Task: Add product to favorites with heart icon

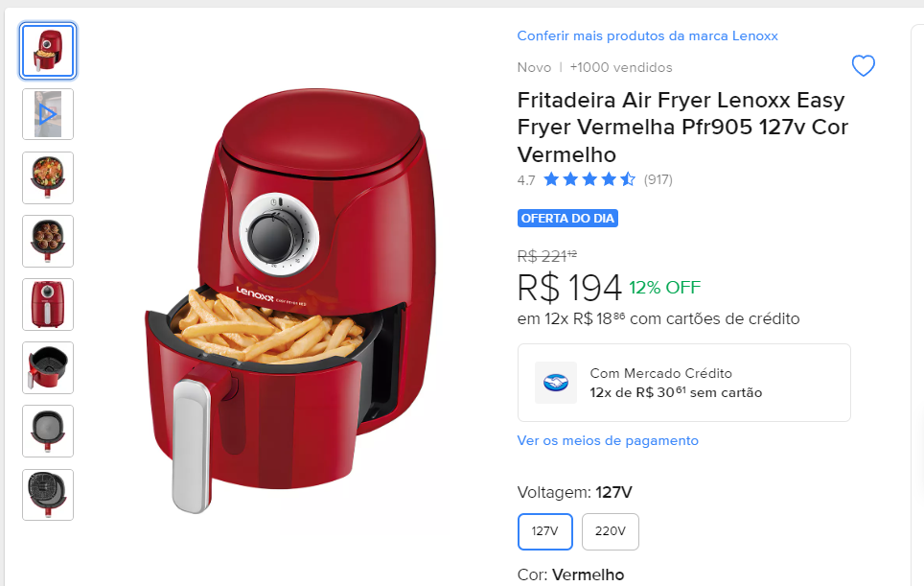Action: pyautogui.click(x=864, y=65)
